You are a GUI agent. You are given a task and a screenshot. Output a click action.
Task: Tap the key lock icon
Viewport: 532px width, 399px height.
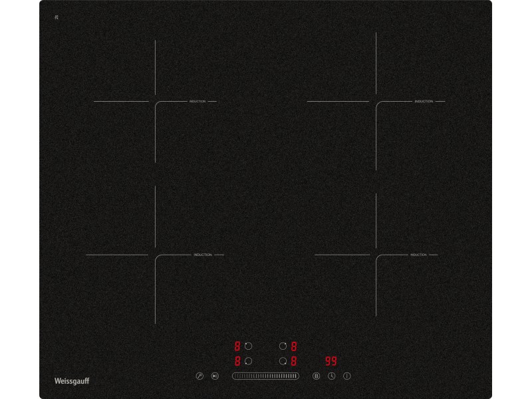coord(199,376)
